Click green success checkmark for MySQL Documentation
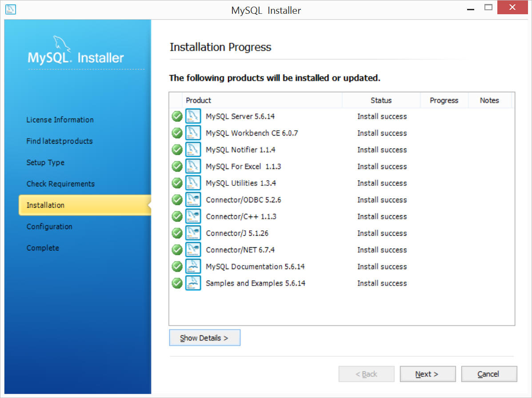 pyautogui.click(x=177, y=266)
